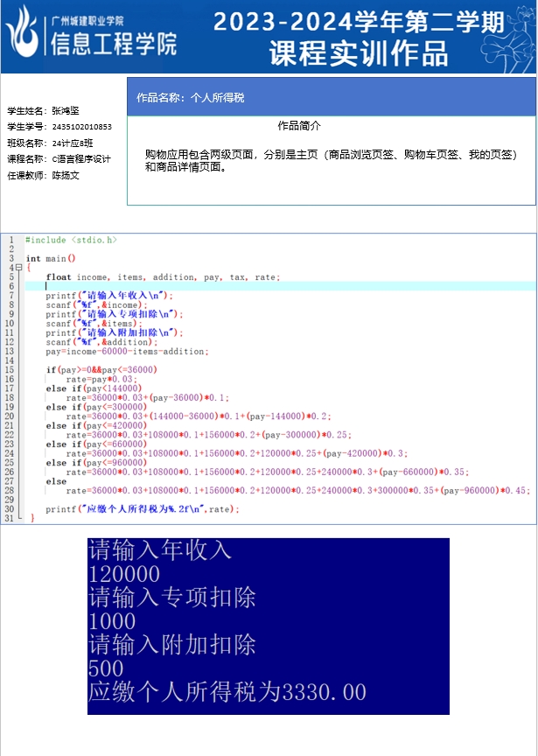This screenshot has height=756, width=538.
Task: Click line number 15 in code gutter
Action: [x=9, y=370]
